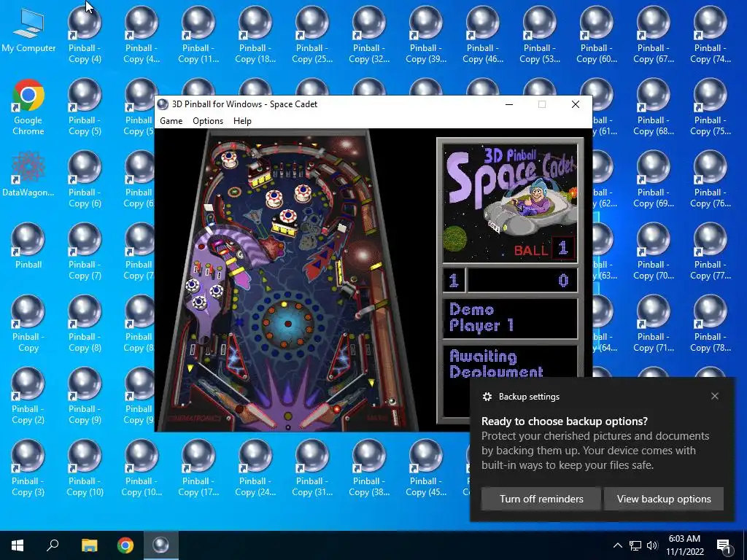Select Pinball - Copy (78...) shortcut
The height and width of the screenshot is (560, 747).
pos(711,324)
